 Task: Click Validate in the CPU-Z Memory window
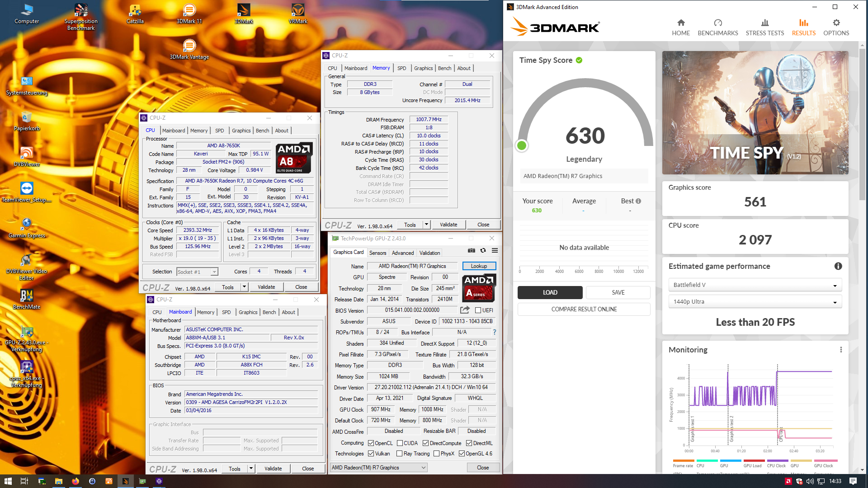pyautogui.click(x=448, y=225)
